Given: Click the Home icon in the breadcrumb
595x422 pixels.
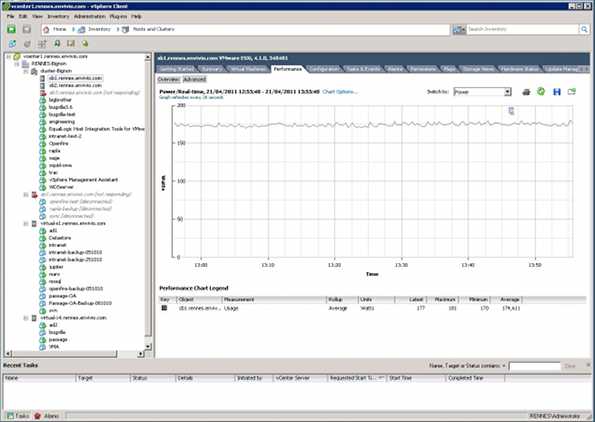Looking at the screenshot, I should tap(46, 29).
